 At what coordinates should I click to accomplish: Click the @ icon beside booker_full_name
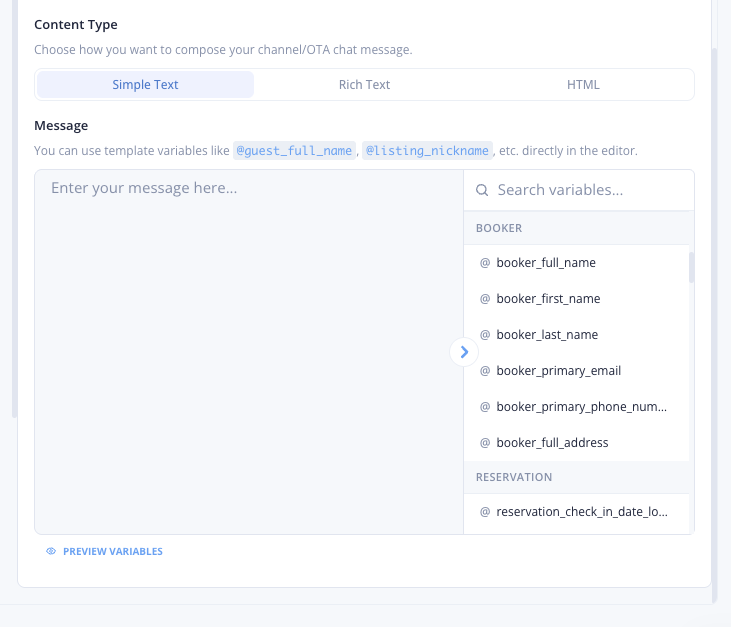pos(485,263)
